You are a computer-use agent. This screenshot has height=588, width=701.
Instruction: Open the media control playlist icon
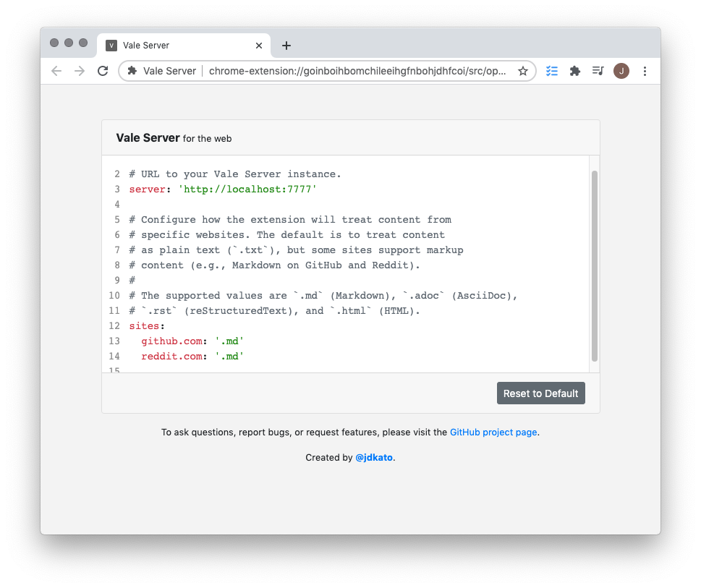tap(598, 71)
